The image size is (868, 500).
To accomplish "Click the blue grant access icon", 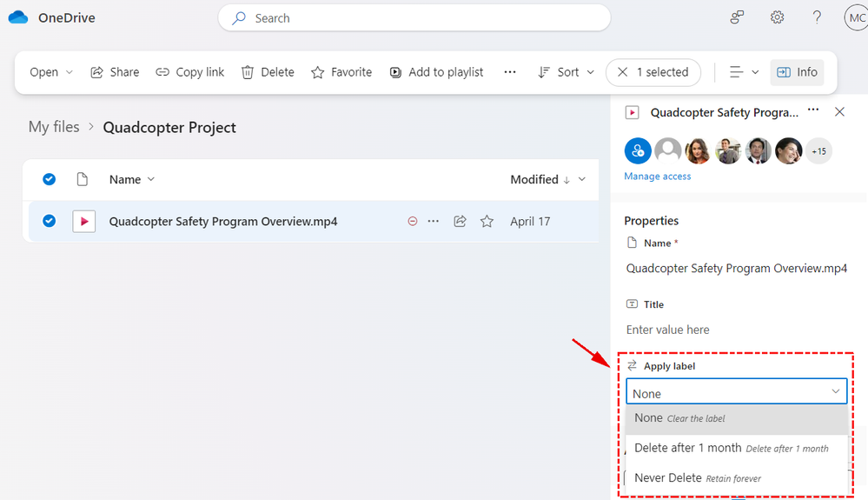I will (638, 150).
